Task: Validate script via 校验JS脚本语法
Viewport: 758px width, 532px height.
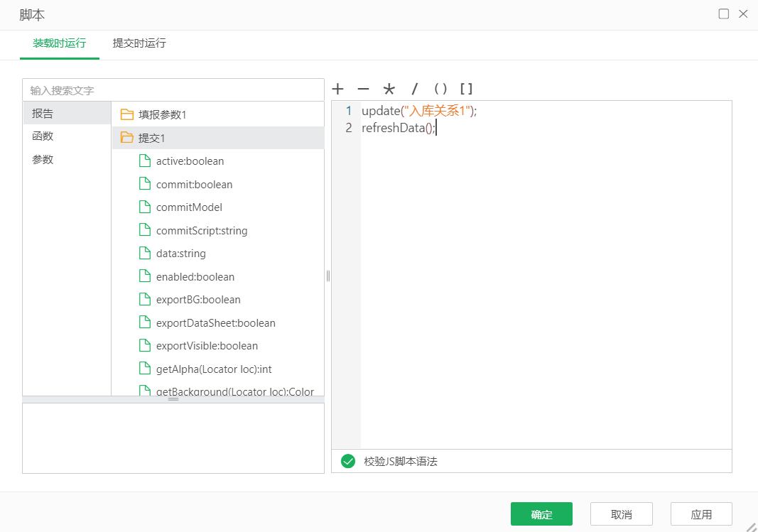Action: (x=400, y=462)
